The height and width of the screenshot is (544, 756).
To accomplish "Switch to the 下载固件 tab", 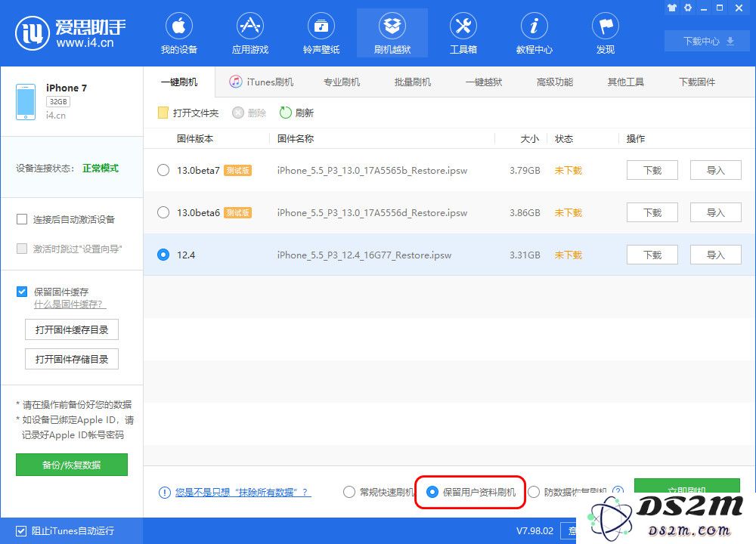I will pos(697,82).
